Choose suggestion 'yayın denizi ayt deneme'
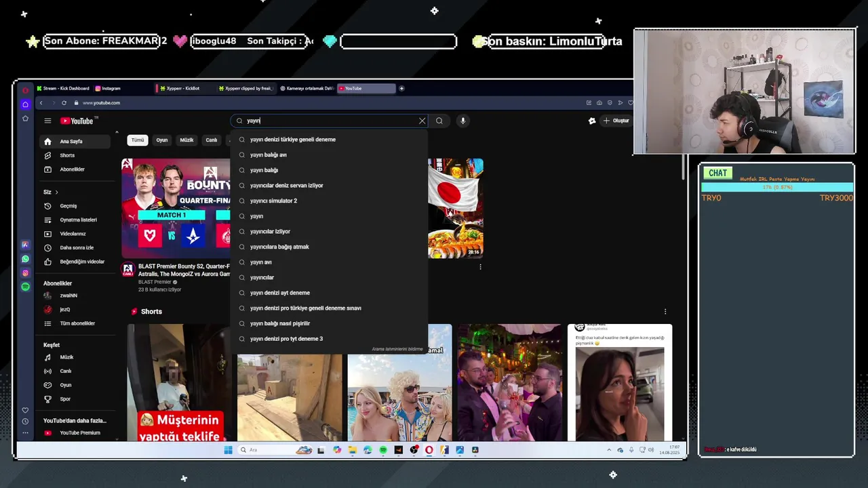 [329, 293]
